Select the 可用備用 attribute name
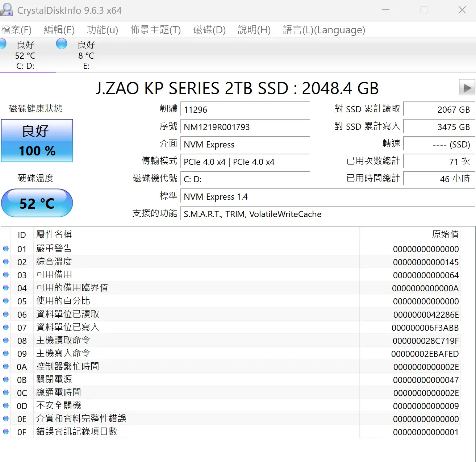Screen dimensions: 476x462 pyautogui.click(x=54, y=275)
